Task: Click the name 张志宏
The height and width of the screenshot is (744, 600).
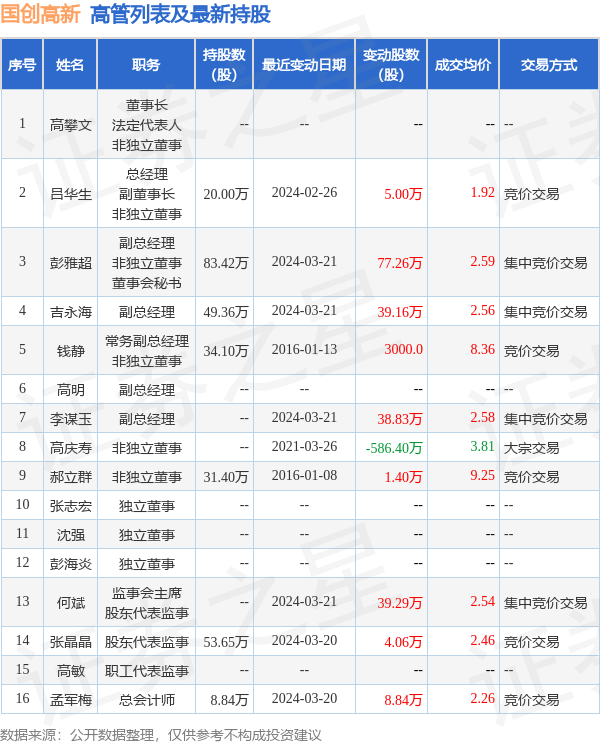Action: point(71,506)
